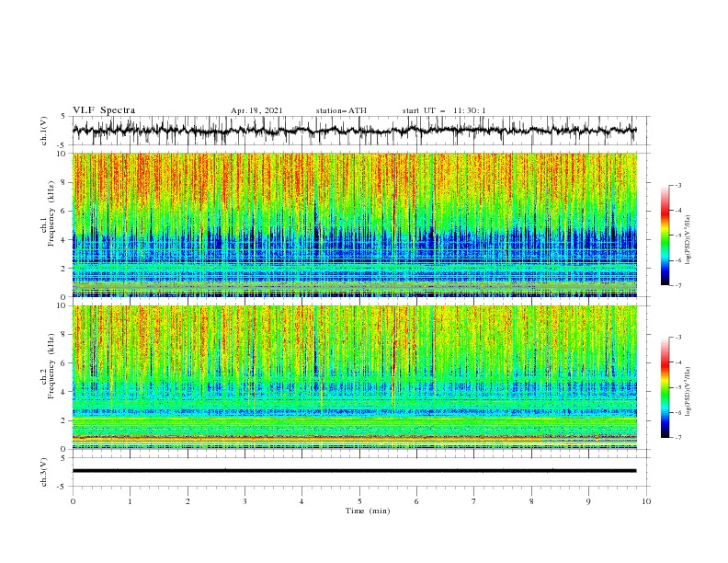Click the "5" tick on ch.1 voltage axis
Viewport: 728px width, 563px height.
tap(65, 117)
